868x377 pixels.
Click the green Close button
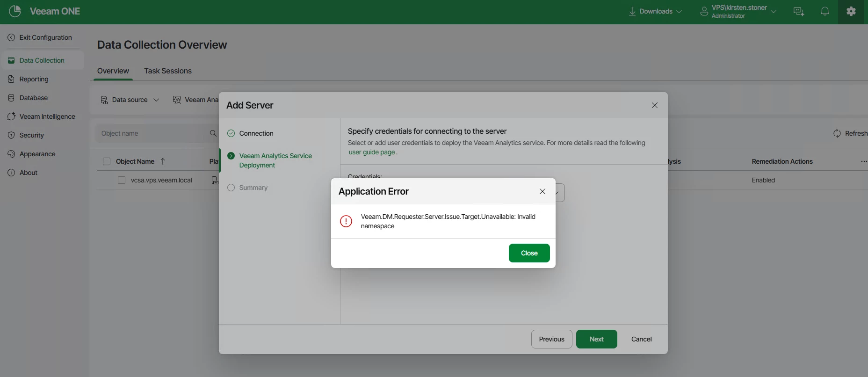(x=529, y=253)
